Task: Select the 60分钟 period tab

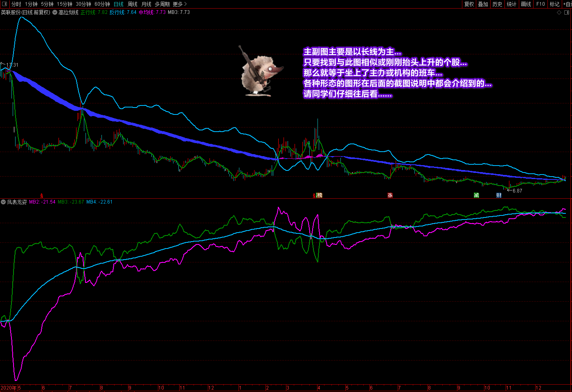Action: click(102, 4)
